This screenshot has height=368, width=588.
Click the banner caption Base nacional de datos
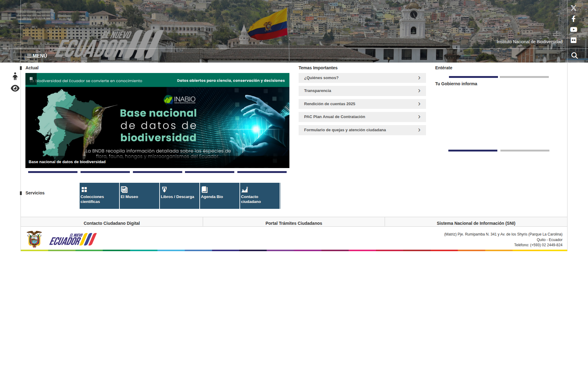click(67, 162)
